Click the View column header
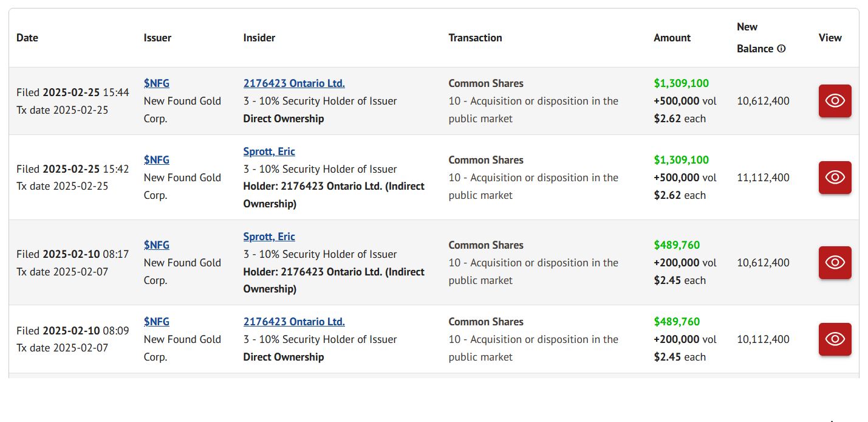 [x=830, y=38]
